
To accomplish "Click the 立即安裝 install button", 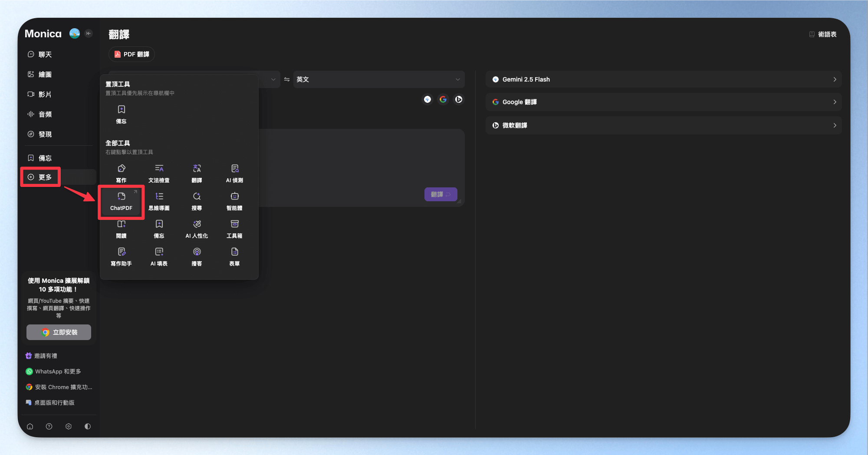I will tap(59, 332).
